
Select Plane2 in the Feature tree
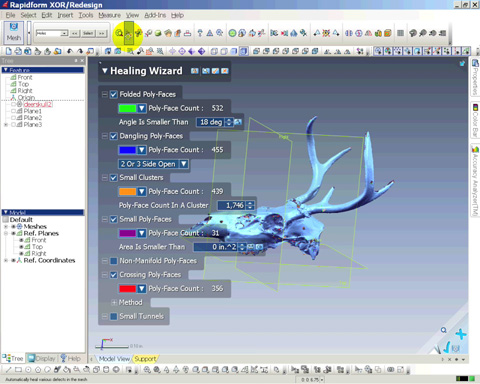pos(33,118)
